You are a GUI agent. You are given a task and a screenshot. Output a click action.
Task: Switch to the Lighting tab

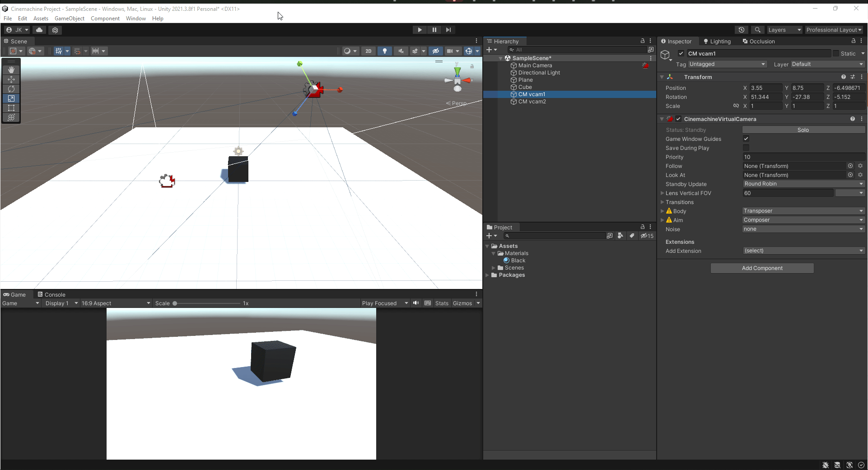pos(717,41)
